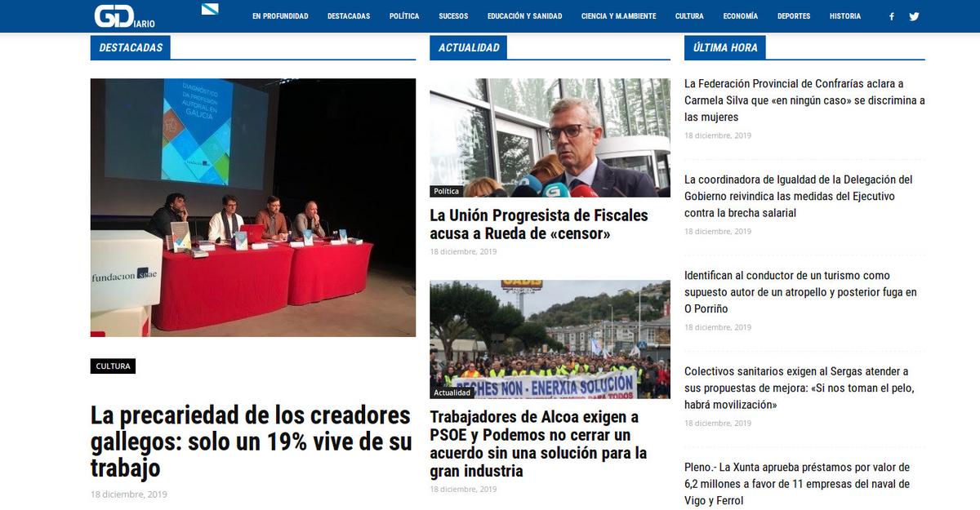Viewport: 980px width, 510px height.
Task: Click the Cultura category tag
Action: coord(113,366)
